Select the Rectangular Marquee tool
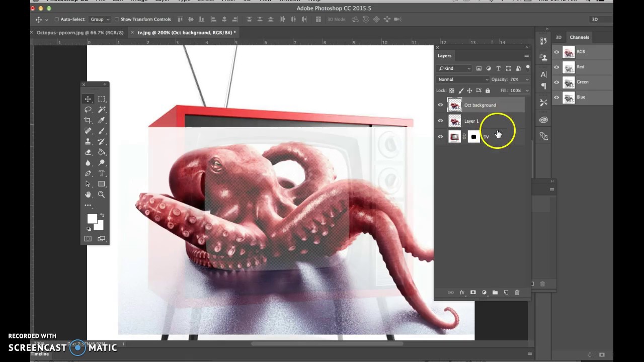This screenshot has width=644, height=362. pos(102,99)
